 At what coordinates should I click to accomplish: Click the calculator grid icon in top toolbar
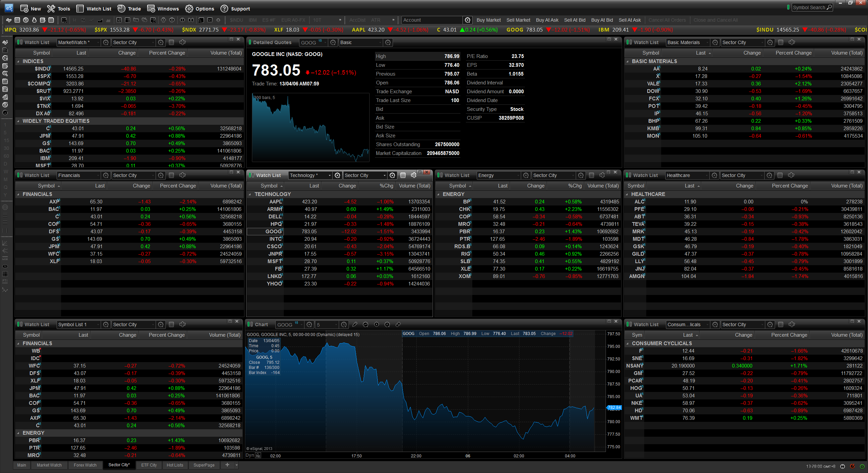click(17, 20)
